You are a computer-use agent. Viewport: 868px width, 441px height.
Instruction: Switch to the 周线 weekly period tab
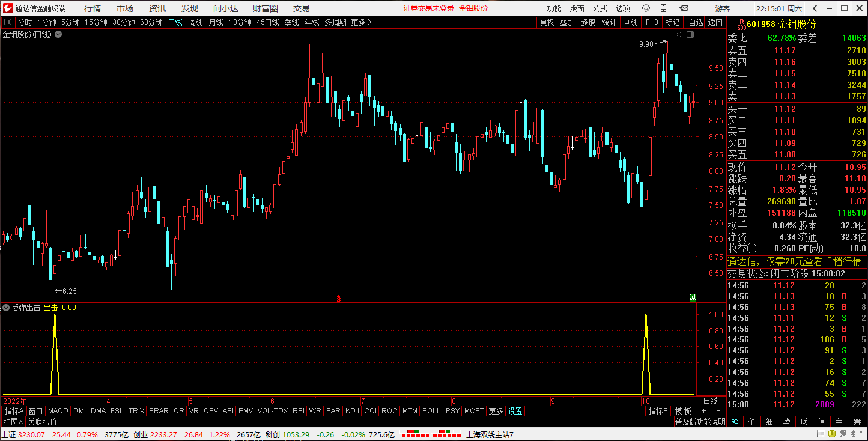196,22
